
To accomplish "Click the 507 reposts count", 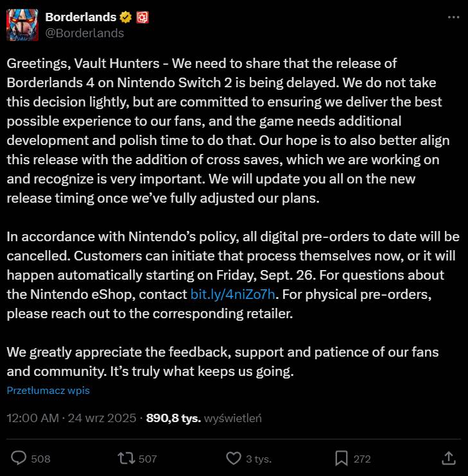I will pos(148,459).
